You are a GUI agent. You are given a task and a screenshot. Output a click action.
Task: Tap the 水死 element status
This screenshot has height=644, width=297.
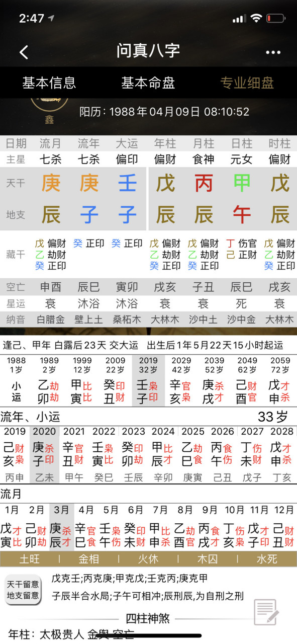[266, 558]
